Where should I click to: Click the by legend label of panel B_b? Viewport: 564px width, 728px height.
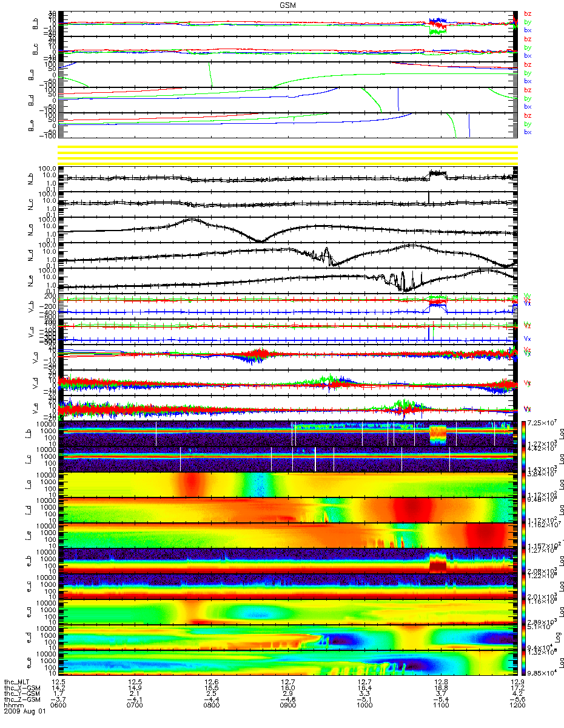tap(528, 22)
